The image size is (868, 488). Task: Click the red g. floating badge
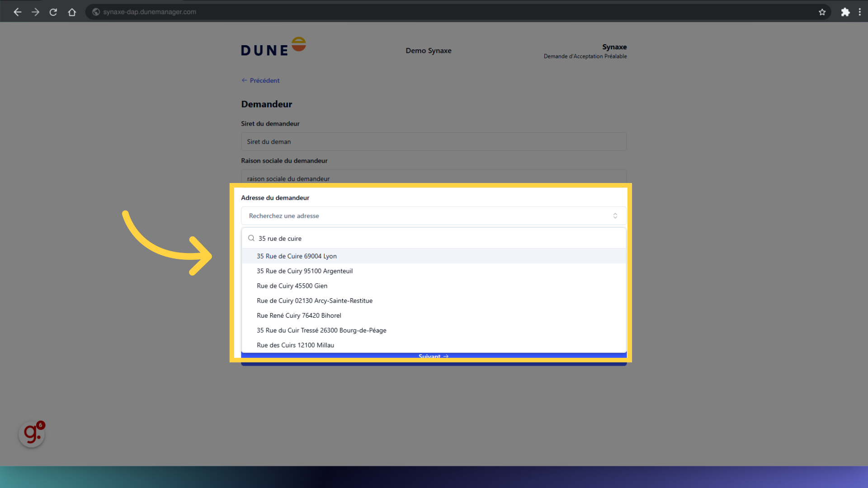(32, 434)
